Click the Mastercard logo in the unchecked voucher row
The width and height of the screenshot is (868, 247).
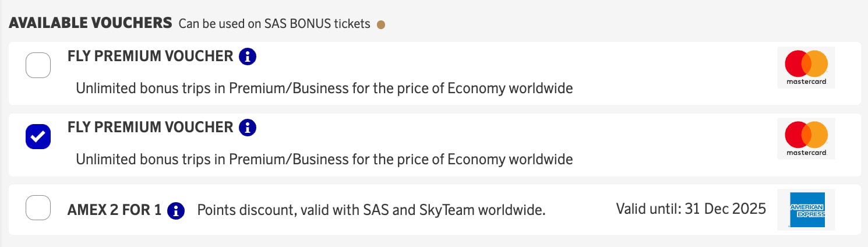806,67
